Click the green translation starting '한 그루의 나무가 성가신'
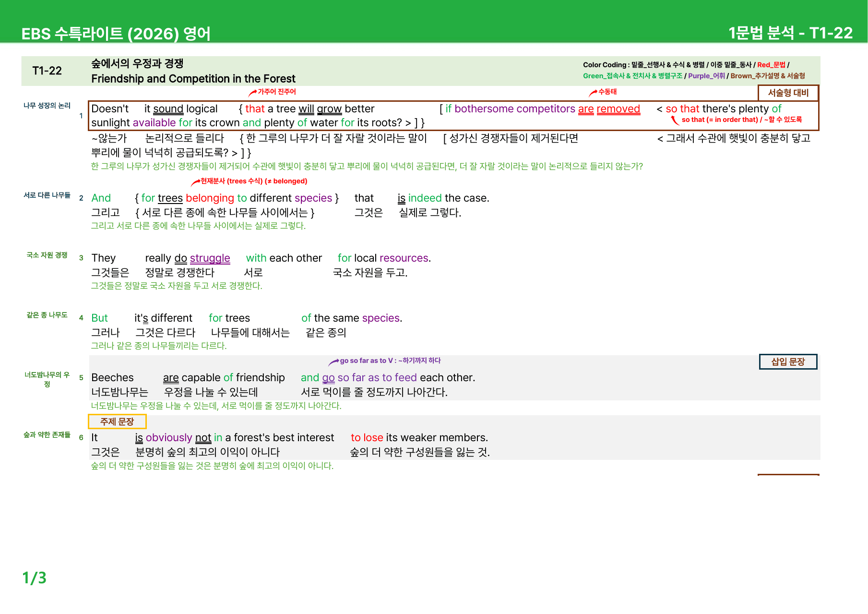Screen dimensions: 868x614 [x=367, y=166]
